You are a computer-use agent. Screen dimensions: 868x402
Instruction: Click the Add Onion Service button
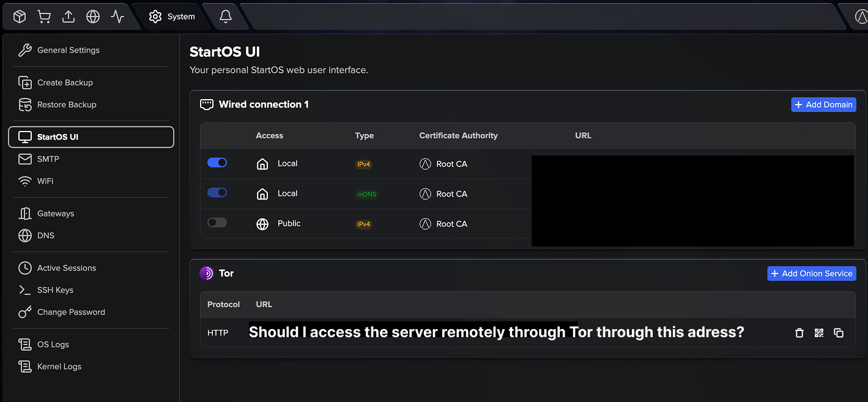pyautogui.click(x=812, y=274)
